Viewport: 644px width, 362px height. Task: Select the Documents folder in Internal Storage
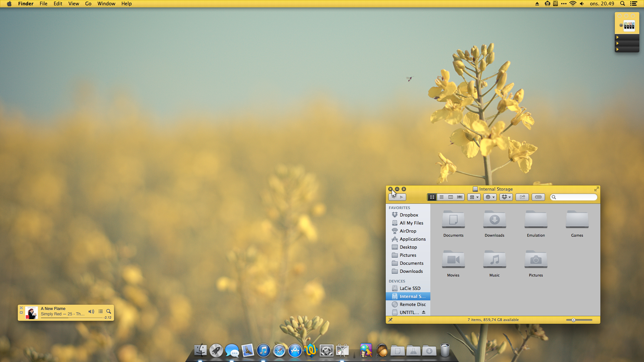[453, 220]
